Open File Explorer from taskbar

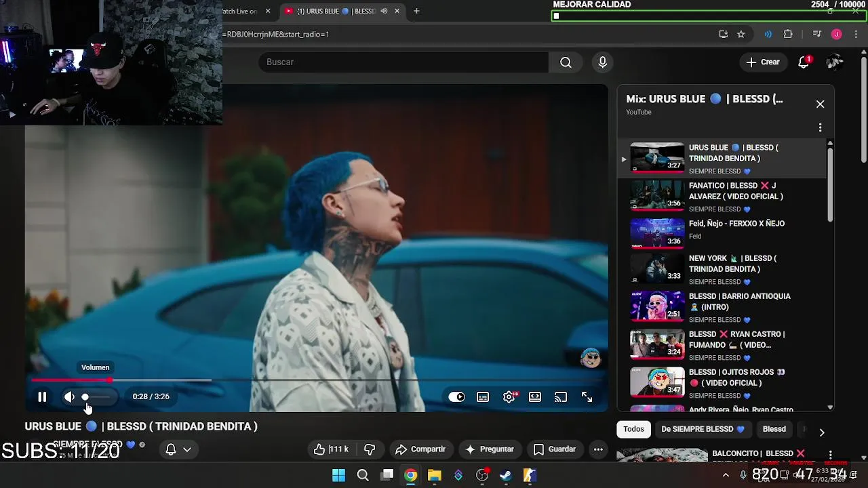[434, 475]
